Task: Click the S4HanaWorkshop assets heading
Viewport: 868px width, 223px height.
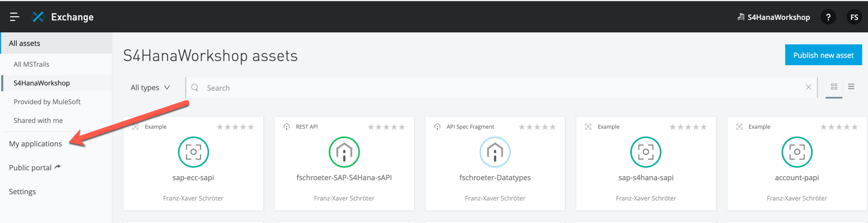Action: [x=211, y=56]
